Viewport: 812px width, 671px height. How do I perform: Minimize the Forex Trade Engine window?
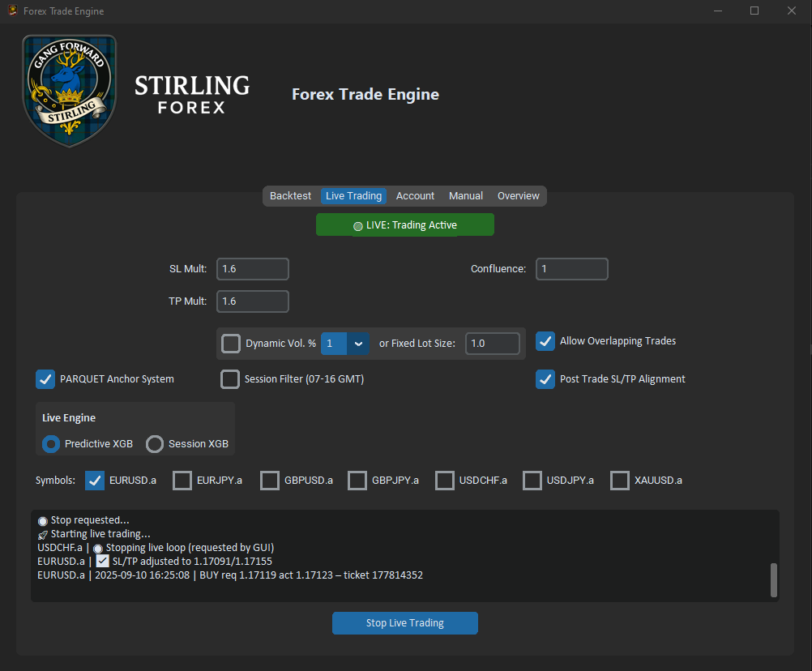point(717,11)
